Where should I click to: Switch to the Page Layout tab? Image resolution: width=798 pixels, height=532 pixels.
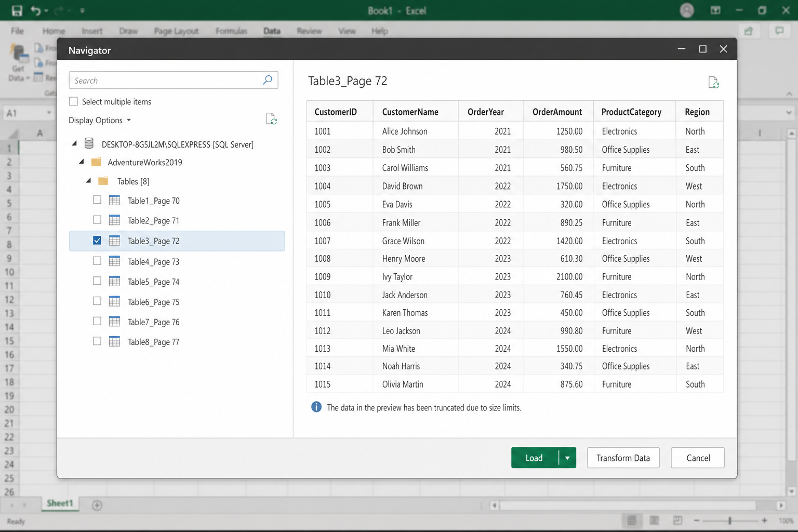176,31
